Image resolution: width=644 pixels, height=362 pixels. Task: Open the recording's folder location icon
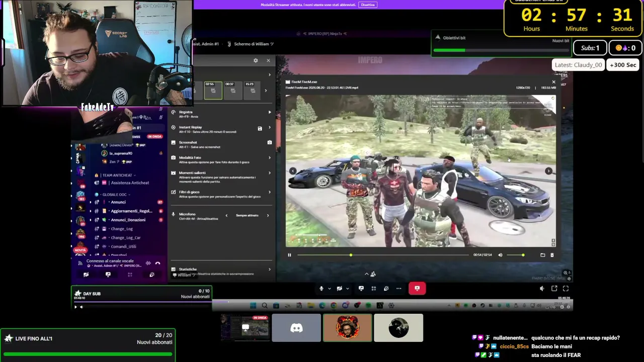tap(542, 255)
